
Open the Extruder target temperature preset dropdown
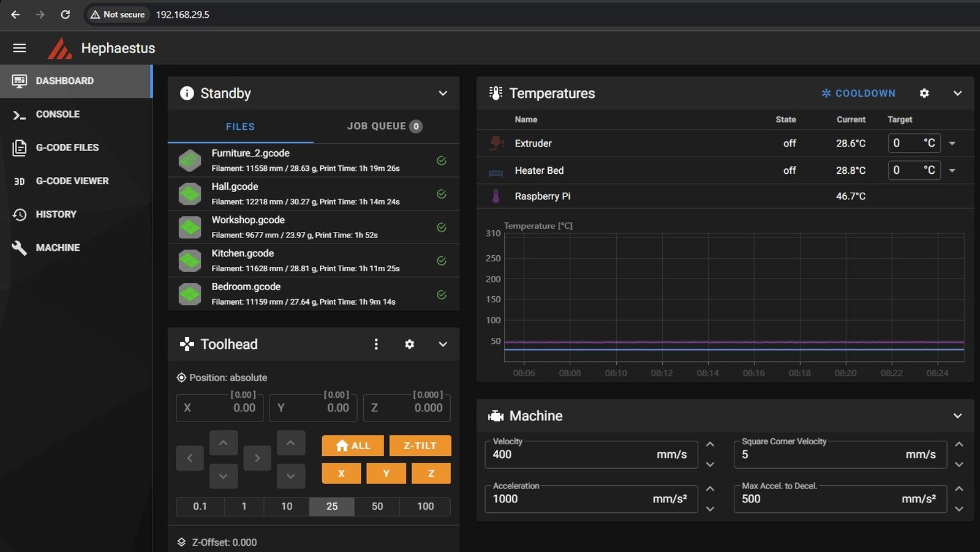[x=952, y=143]
